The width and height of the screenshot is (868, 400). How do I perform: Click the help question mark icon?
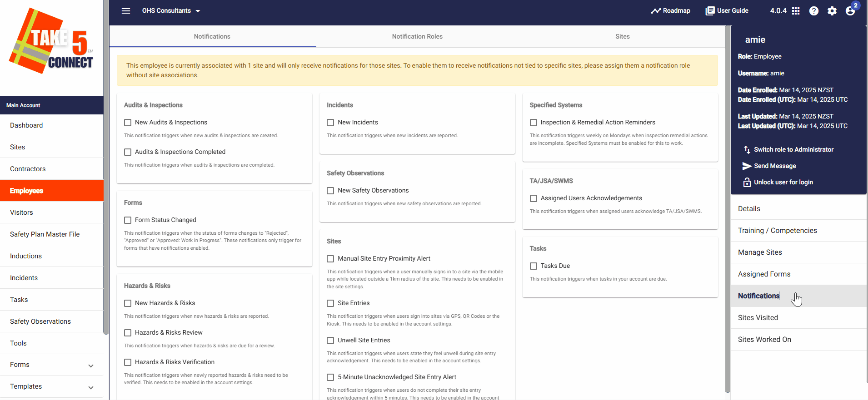point(814,11)
